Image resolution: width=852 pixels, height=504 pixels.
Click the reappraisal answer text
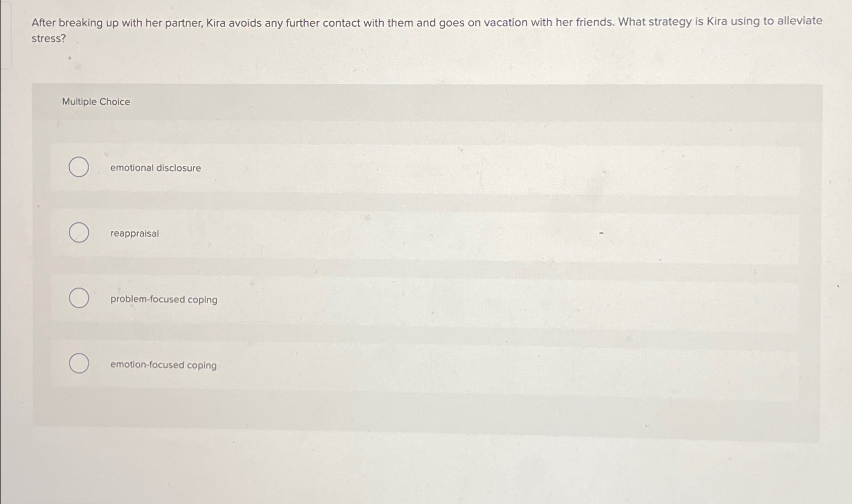pyautogui.click(x=134, y=233)
